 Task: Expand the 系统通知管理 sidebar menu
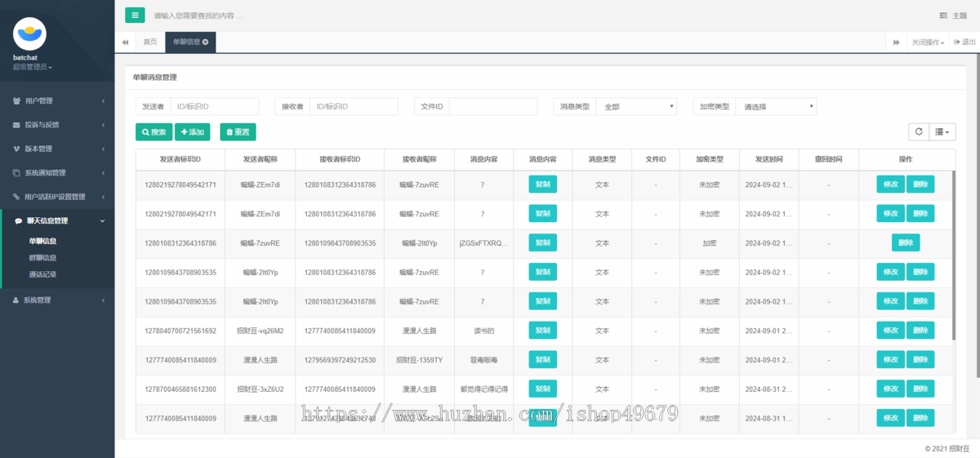pos(57,172)
